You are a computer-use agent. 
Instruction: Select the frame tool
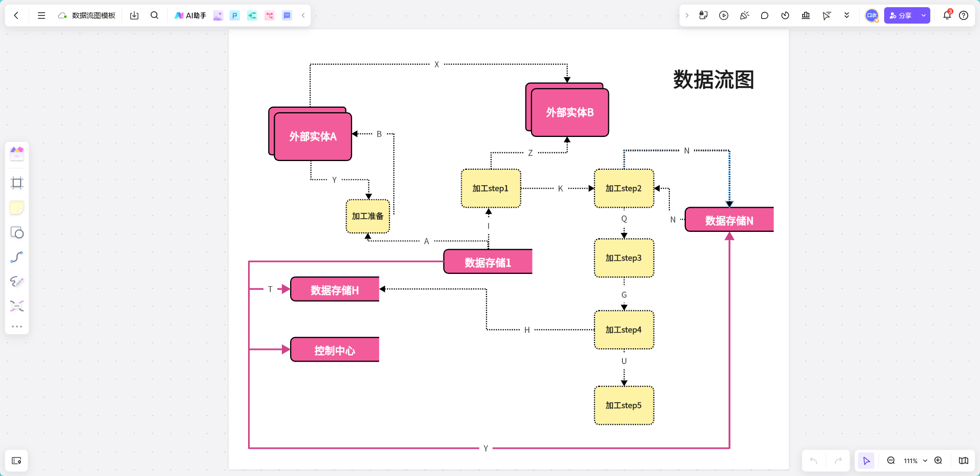[17, 183]
